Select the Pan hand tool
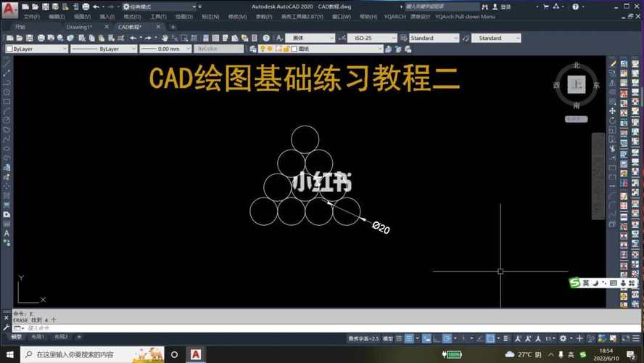 (x=165, y=38)
